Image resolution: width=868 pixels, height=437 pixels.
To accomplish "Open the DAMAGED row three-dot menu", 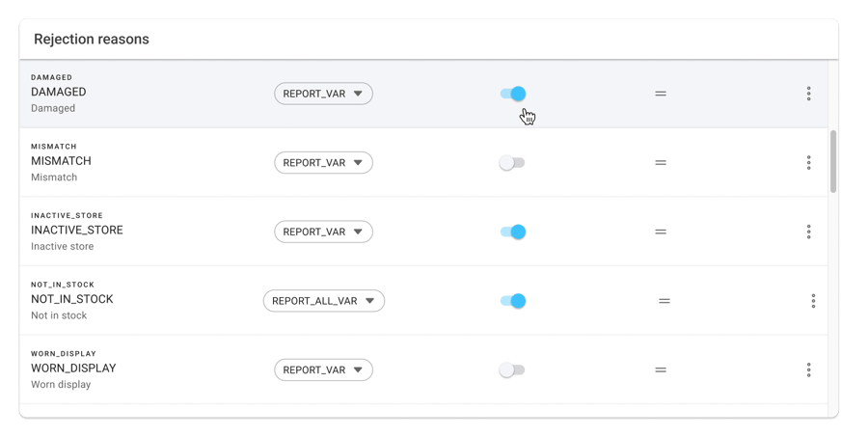I will [x=808, y=94].
